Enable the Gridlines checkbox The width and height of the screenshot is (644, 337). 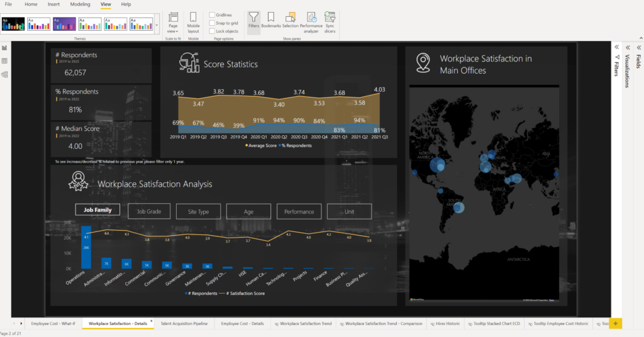212,14
